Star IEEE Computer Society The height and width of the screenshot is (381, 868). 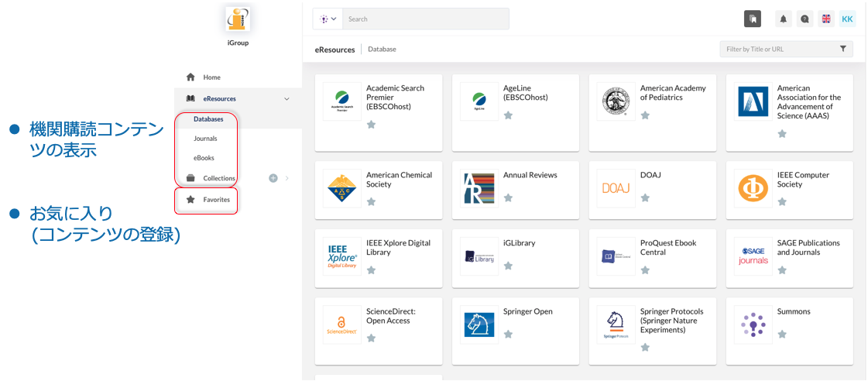pyautogui.click(x=782, y=202)
